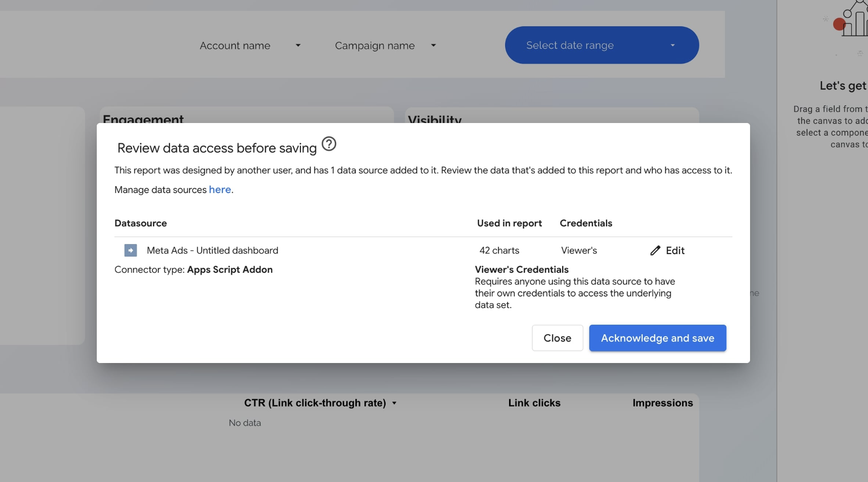
Task: Click the Viewer's Credentials heading
Action: point(522,270)
